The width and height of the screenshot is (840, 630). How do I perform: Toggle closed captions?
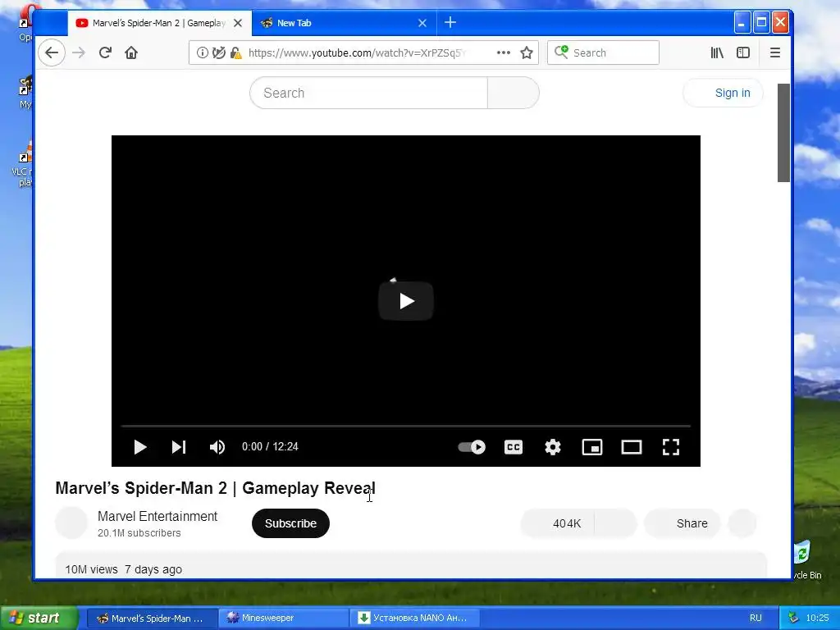tap(514, 447)
